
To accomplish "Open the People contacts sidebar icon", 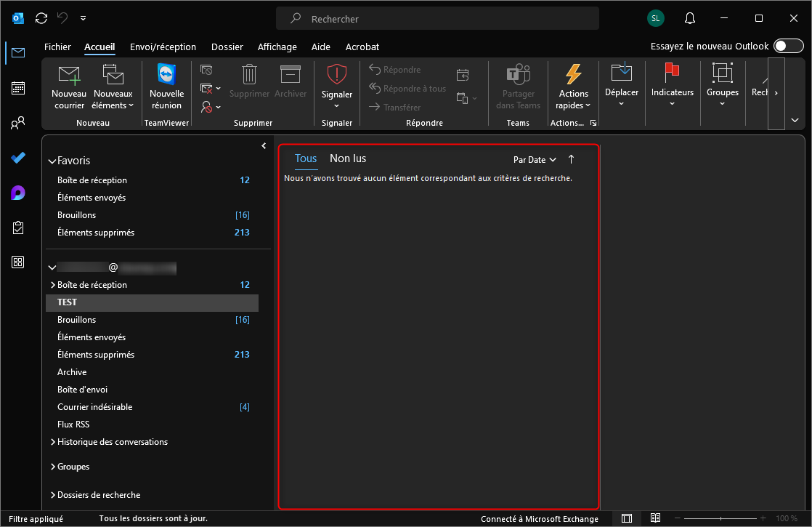I will (18, 123).
